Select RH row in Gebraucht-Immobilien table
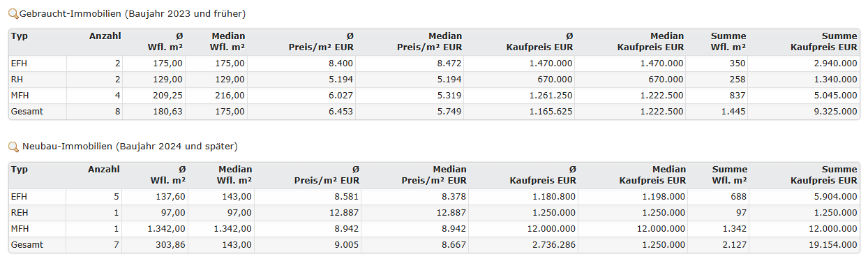 [434, 80]
